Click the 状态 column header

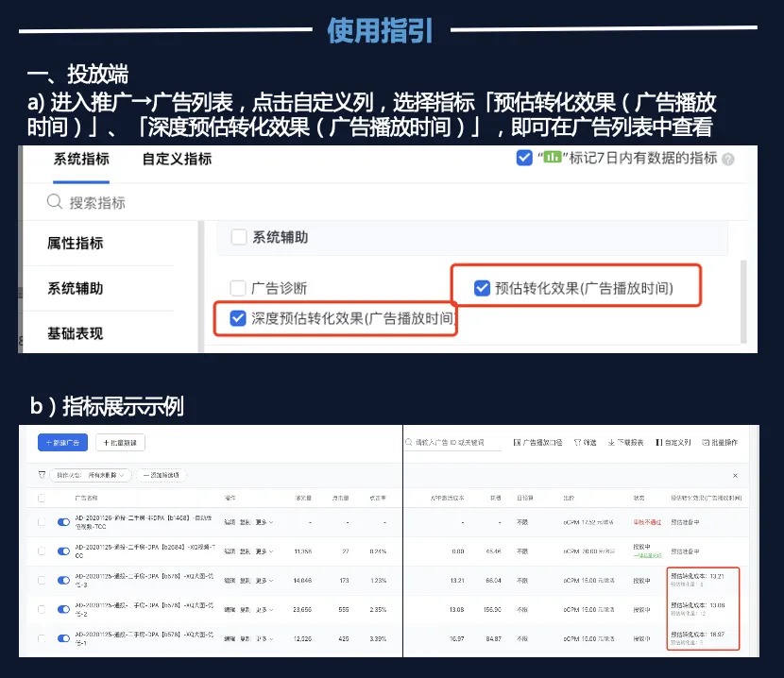(x=639, y=498)
